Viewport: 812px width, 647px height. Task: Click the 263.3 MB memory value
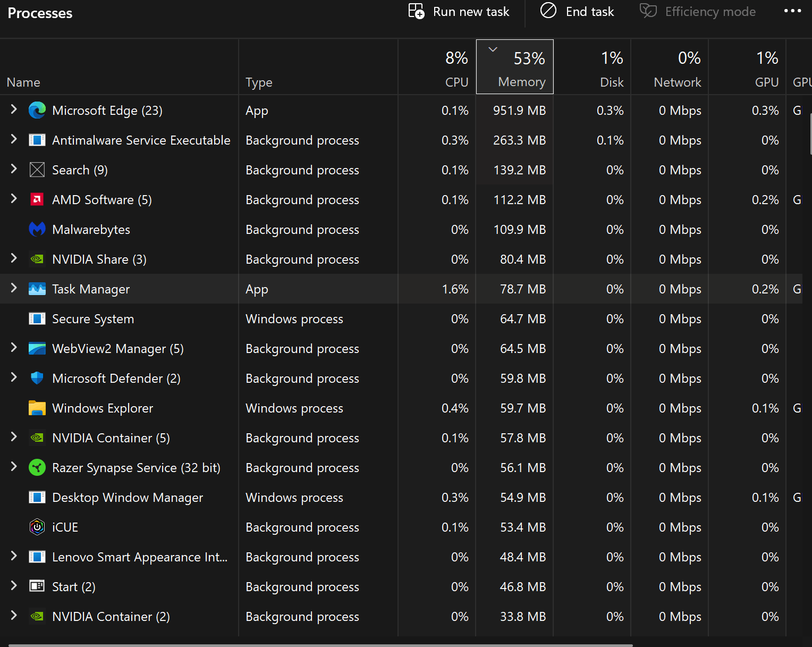[x=519, y=140]
